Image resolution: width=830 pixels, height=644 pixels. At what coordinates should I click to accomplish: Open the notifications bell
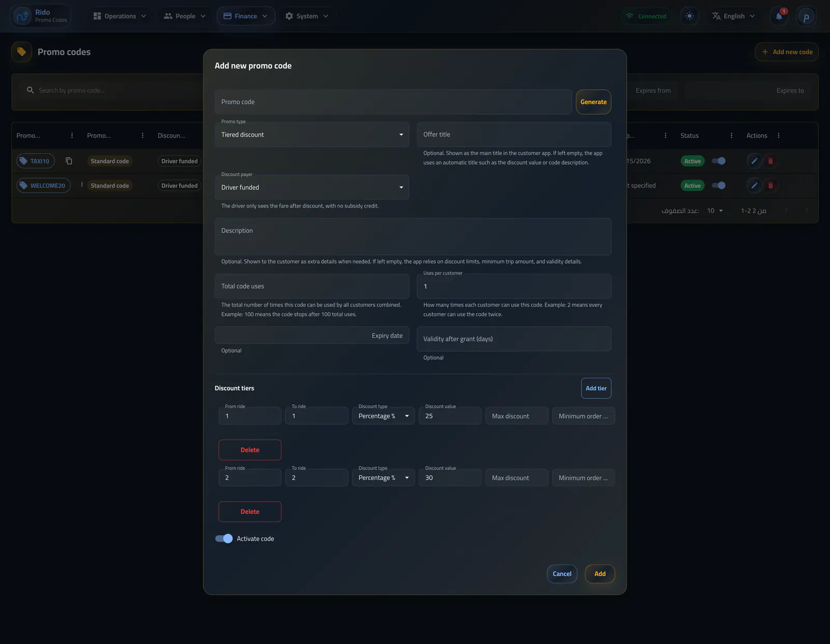pos(779,16)
